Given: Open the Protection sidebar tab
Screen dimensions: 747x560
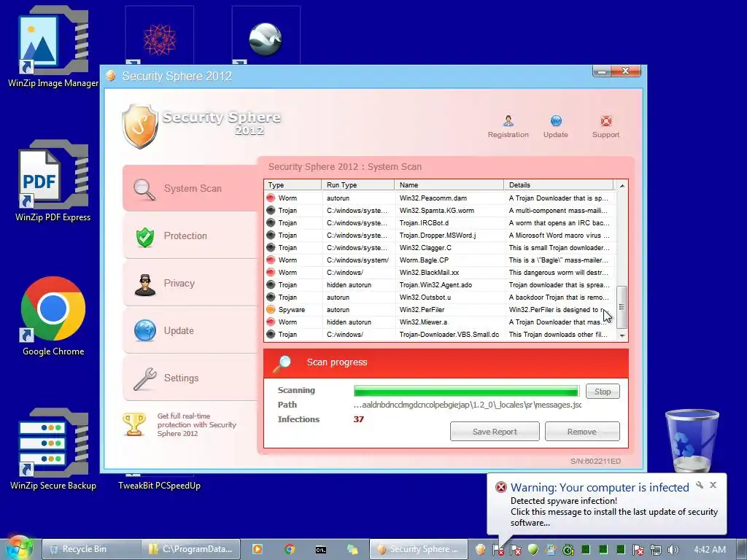Looking at the screenshot, I should coord(190,236).
